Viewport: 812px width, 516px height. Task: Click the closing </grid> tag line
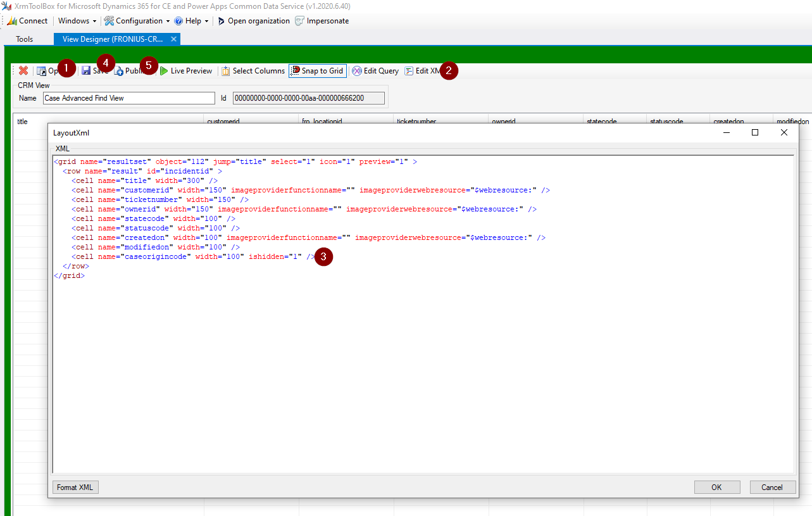(x=69, y=275)
